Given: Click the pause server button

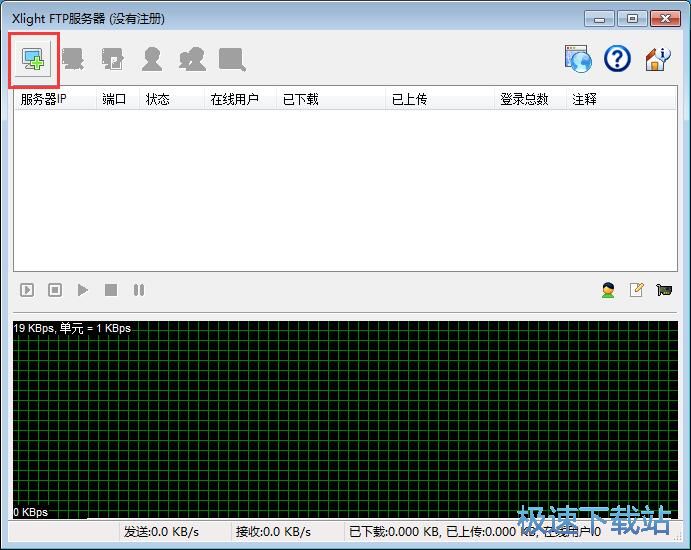Looking at the screenshot, I should [x=139, y=290].
